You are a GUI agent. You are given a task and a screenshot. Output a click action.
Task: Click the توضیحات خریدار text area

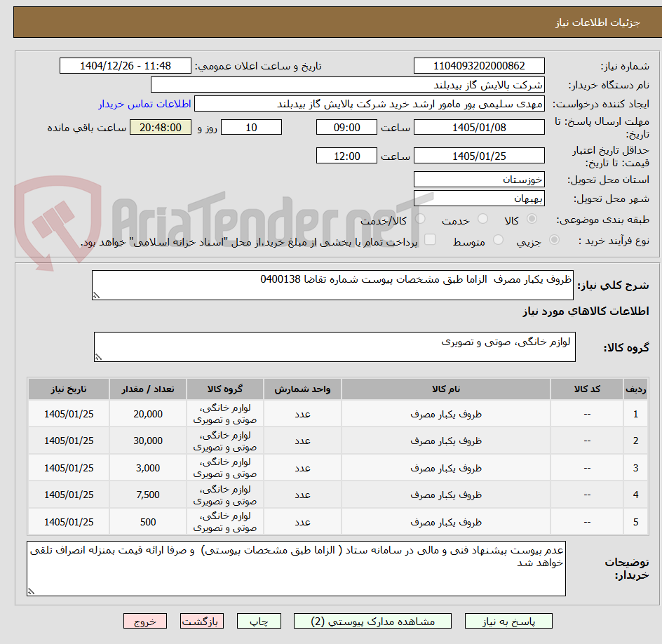(296, 568)
